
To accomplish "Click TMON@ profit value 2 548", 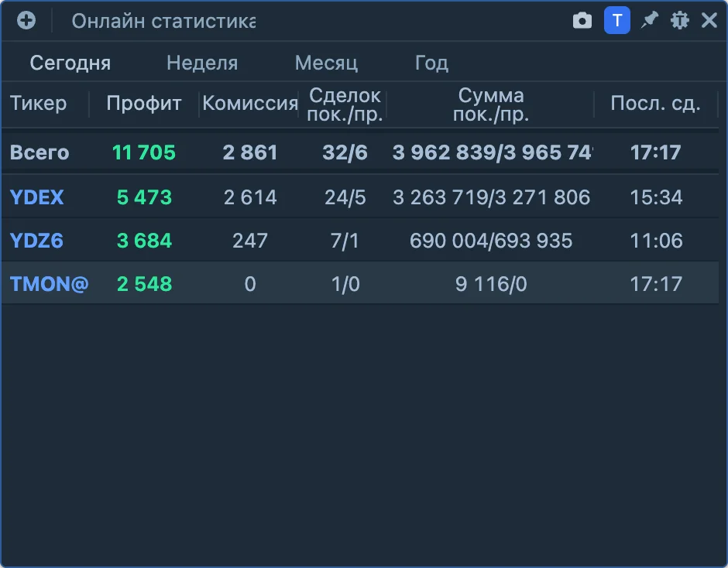I will 144,284.
